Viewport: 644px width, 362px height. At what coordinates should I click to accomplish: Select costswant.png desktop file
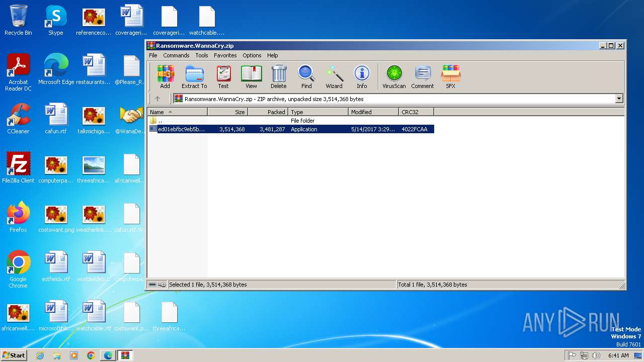coord(56,218)
